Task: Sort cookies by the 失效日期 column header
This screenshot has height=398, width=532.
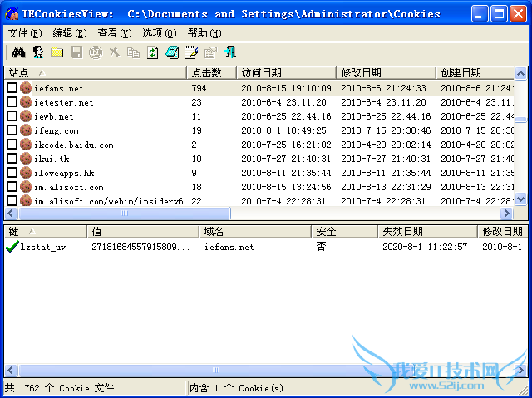Action: [427, 232]
